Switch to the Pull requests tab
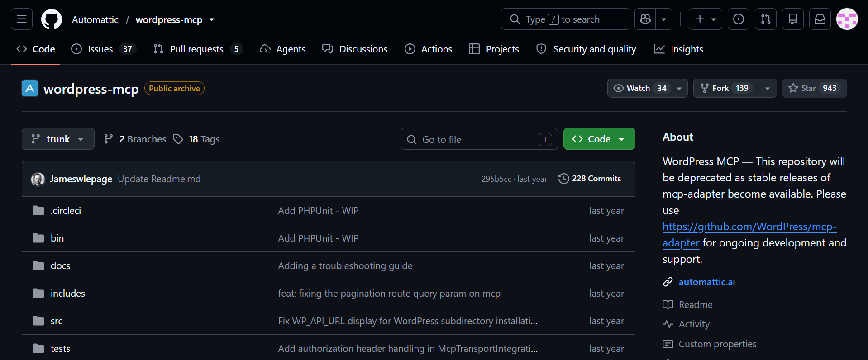Image resolution: width=868 pixels, height=360 pixels. coord(198,49)
